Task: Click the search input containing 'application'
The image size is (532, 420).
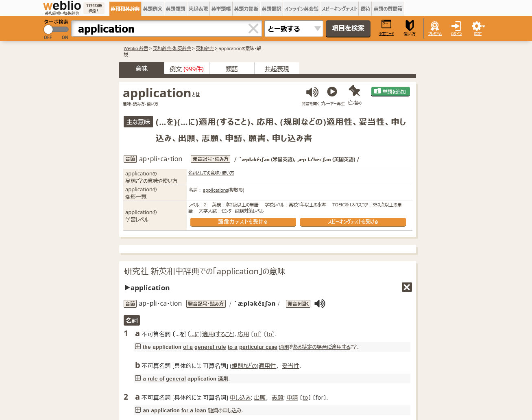Action: (x=159, y=29)
